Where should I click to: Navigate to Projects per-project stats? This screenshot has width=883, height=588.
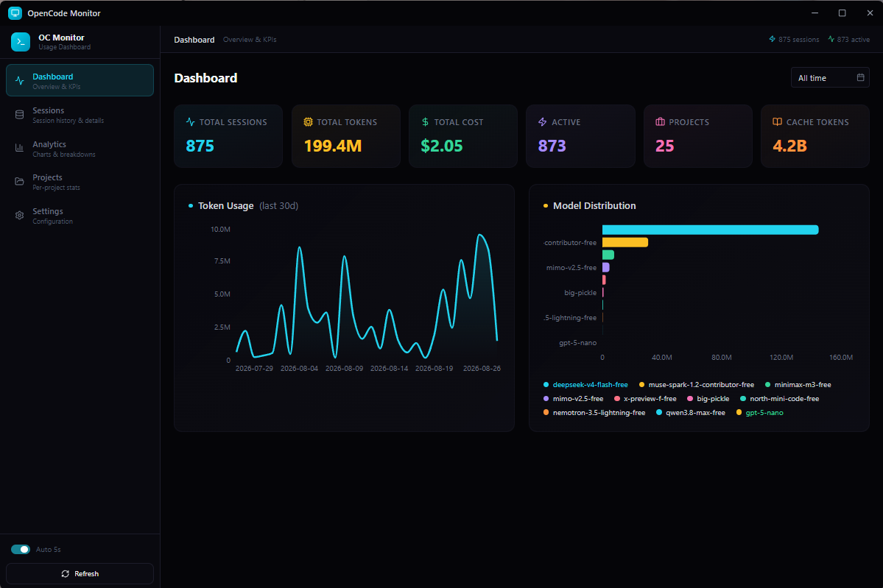point(80,182)
